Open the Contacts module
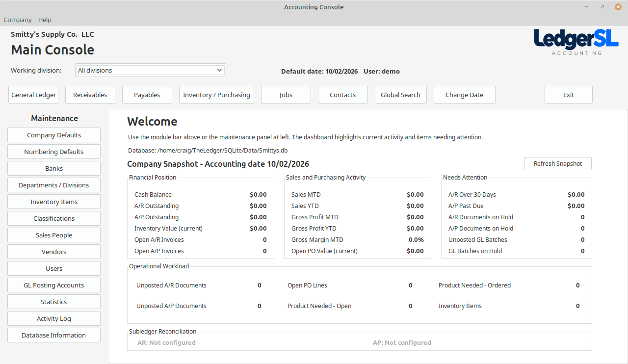Screen dimensions: 628x364 343,95
